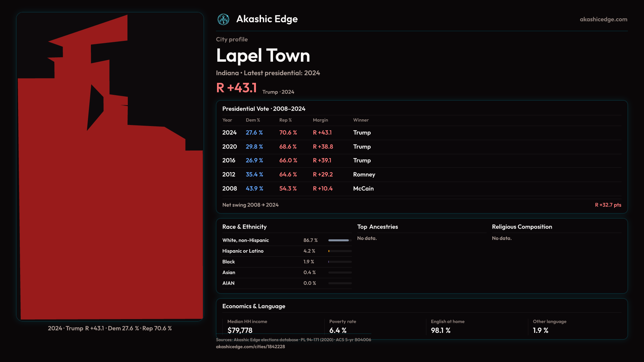
Task: Click the Religious Composition panel header
Action: pyautogui.click(x=522, y=227)
